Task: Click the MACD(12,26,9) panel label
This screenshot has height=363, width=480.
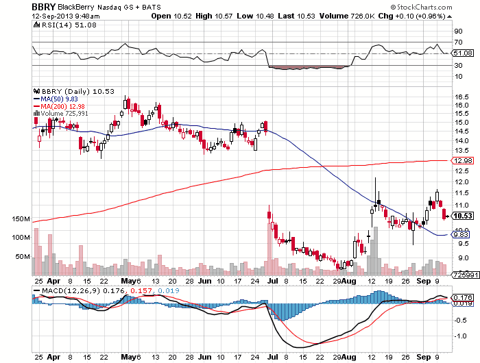Action: pyautogui.click(x=71, y=291)
